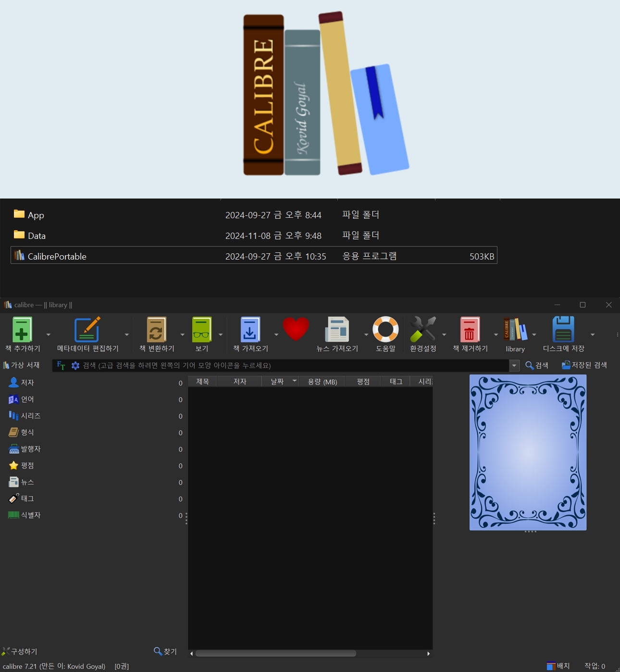Click the scrollbar left arrow

191,653
